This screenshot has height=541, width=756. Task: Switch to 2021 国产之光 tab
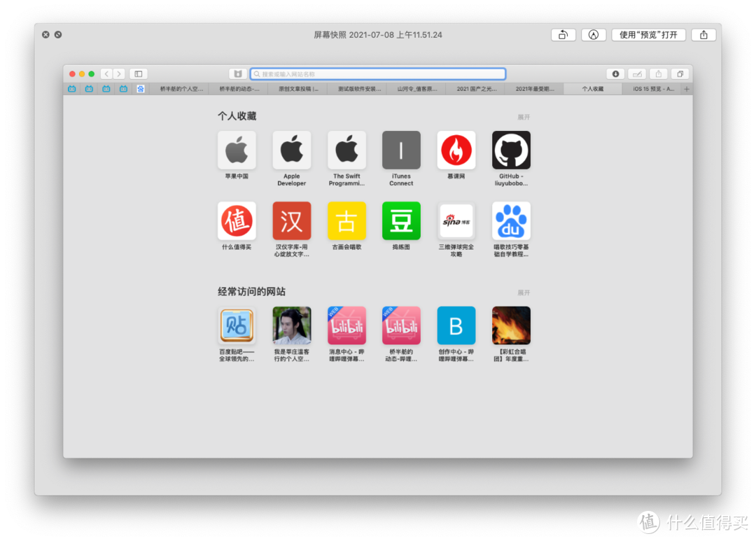point(477,89)
